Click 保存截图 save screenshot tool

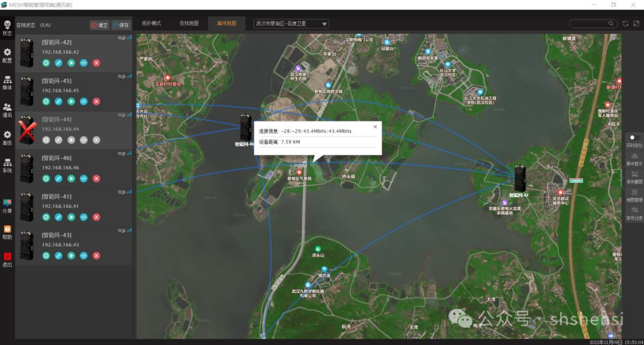coord(634,178)
